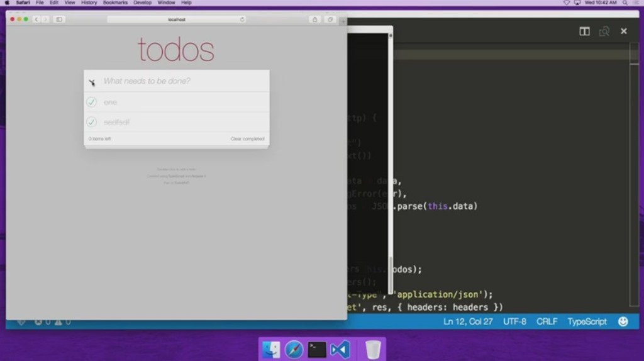The width and height of the screenshot is (644, 361).
Task: Click the 'sedfsdf' todo text
Action: coord(116,123)
